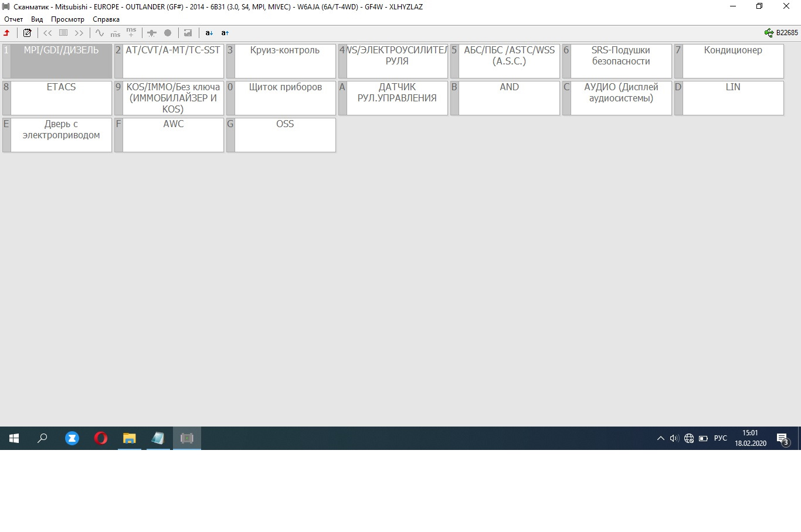Viewport: 801px width, 532px height.
Task: Select the Щиток приборов tile
Action: coord(281,98)
